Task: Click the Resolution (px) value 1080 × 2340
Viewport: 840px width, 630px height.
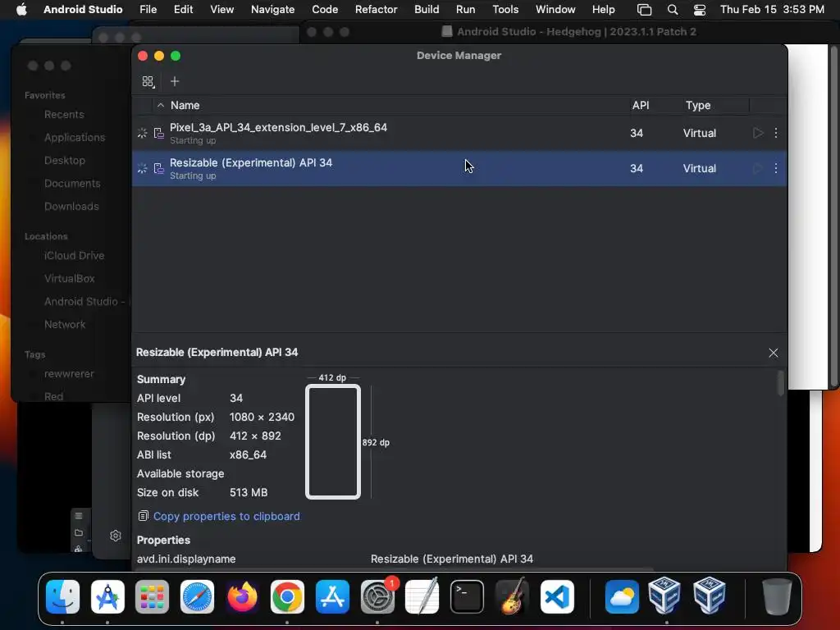Action: [262, 417]
